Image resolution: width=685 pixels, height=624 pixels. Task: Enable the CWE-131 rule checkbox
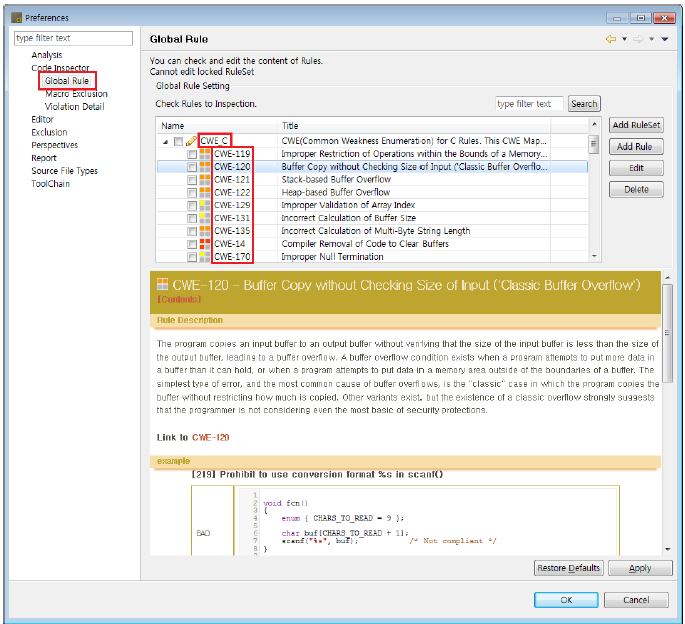pyautogui.click(x=192, y=218)
